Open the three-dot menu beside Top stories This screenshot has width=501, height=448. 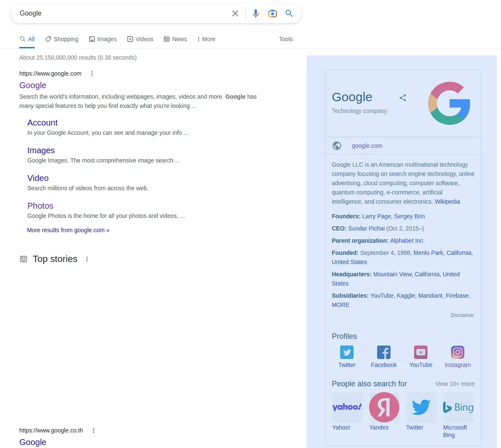point(87,259)
